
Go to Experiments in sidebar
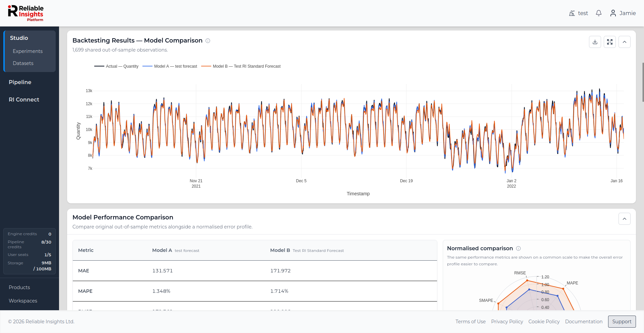click(28, 51)
